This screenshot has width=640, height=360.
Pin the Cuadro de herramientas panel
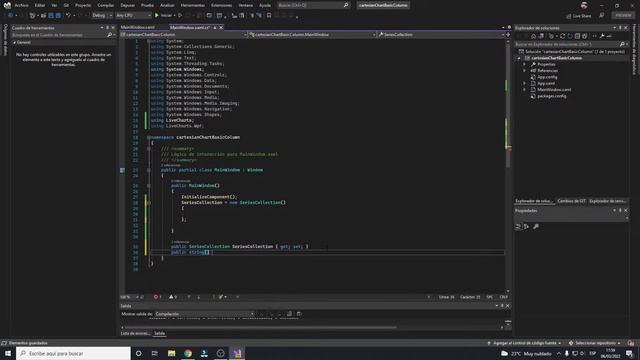108,28
